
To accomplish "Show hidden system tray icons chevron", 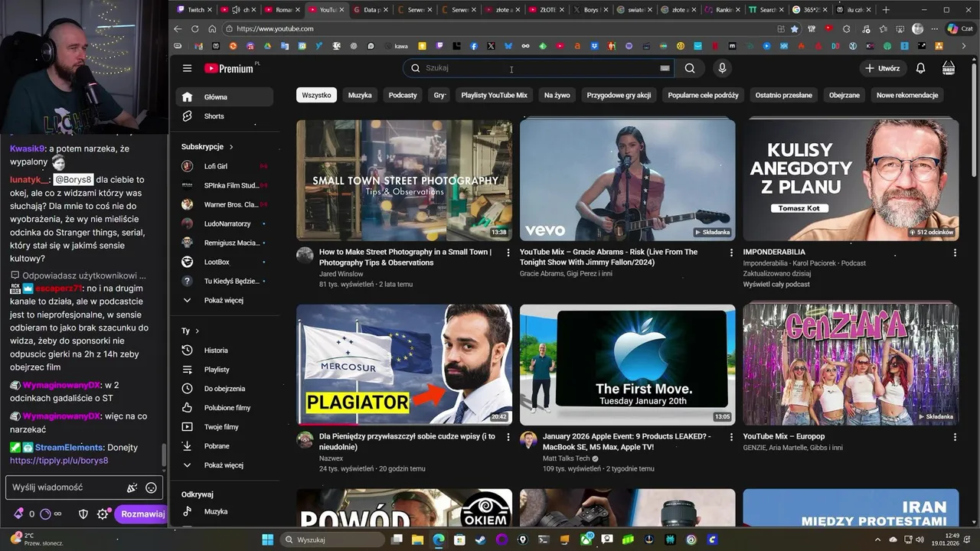I will tap(877, 540).
